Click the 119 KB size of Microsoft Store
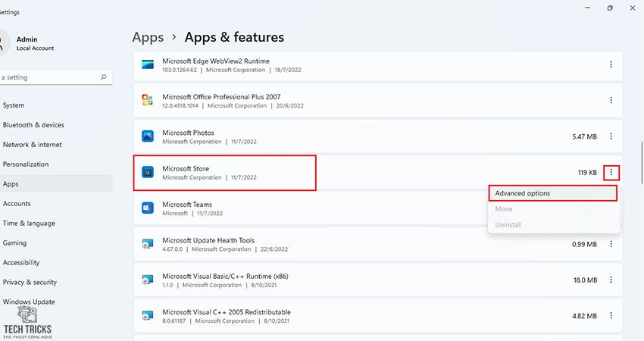This screenshot has width=644, height=341. pyautogui.click(x=587, y=173)
